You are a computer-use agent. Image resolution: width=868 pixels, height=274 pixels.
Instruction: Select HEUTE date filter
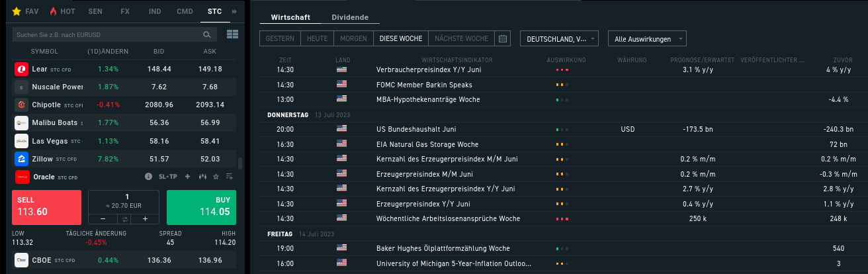(x=317, y=38)
